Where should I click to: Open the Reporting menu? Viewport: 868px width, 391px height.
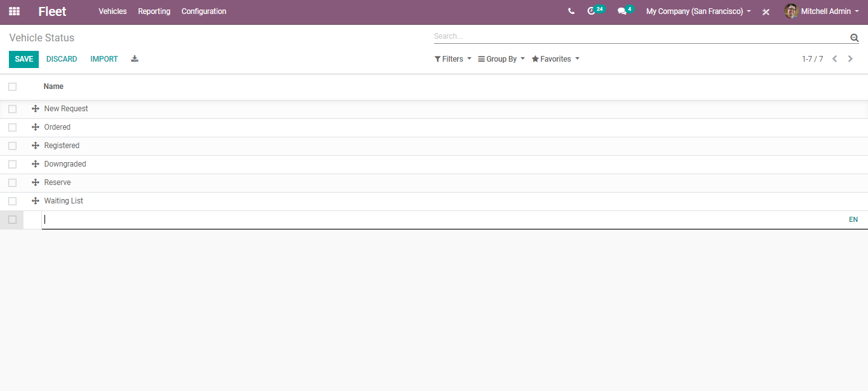click(154, 11)
